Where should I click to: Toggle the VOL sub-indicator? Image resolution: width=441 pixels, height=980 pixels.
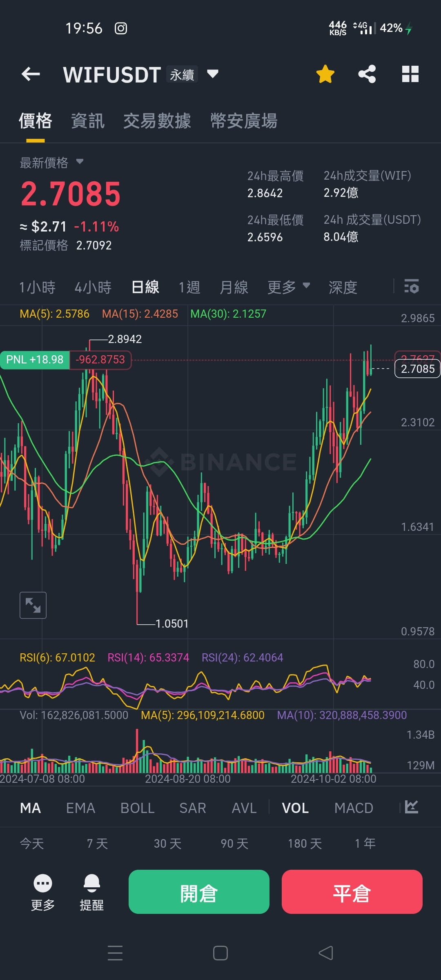tap(295, 808)
